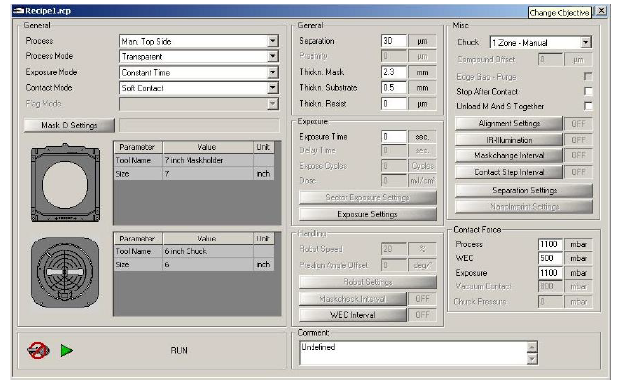
Task: Click the Maskcheck Interval button
Action: pyautogui.click(x=353, y=299)
